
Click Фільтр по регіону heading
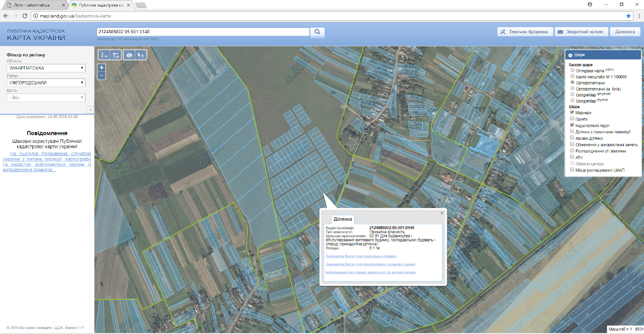click(26, 54)
